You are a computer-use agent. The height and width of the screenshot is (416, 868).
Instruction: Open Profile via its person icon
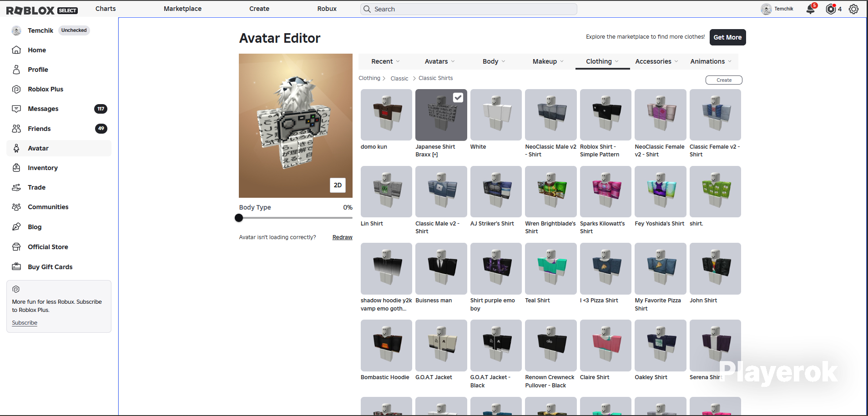[x=16, y=70]
